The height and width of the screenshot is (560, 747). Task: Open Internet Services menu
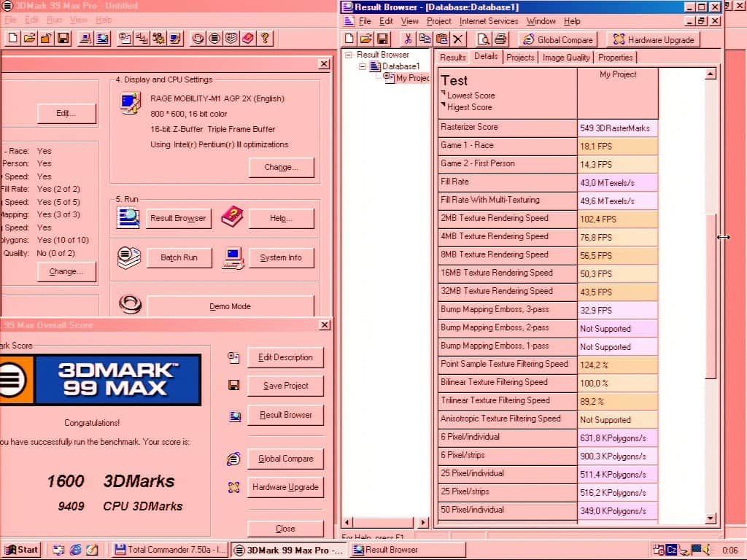pyautogui.click(x=488, y=21)
